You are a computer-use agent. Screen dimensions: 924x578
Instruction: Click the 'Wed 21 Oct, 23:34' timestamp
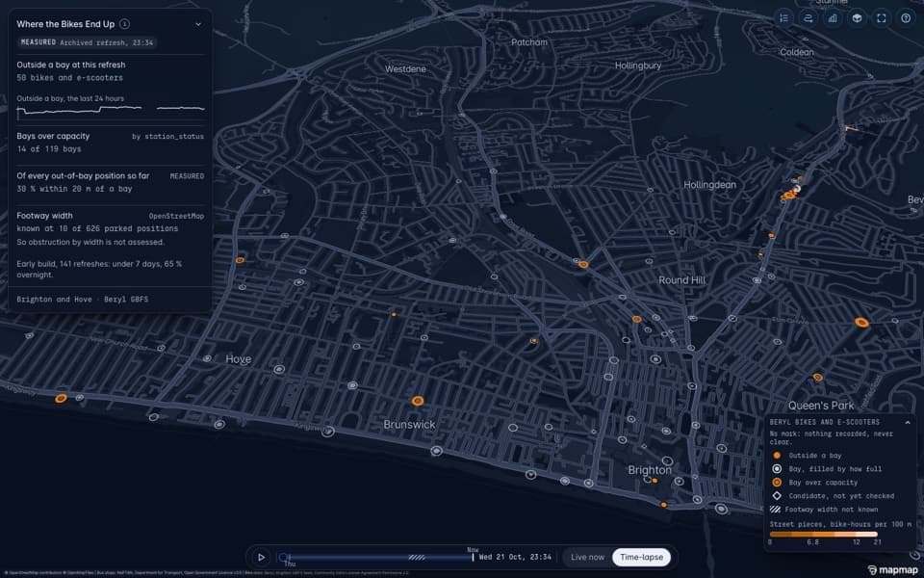[x=515, y=557]
